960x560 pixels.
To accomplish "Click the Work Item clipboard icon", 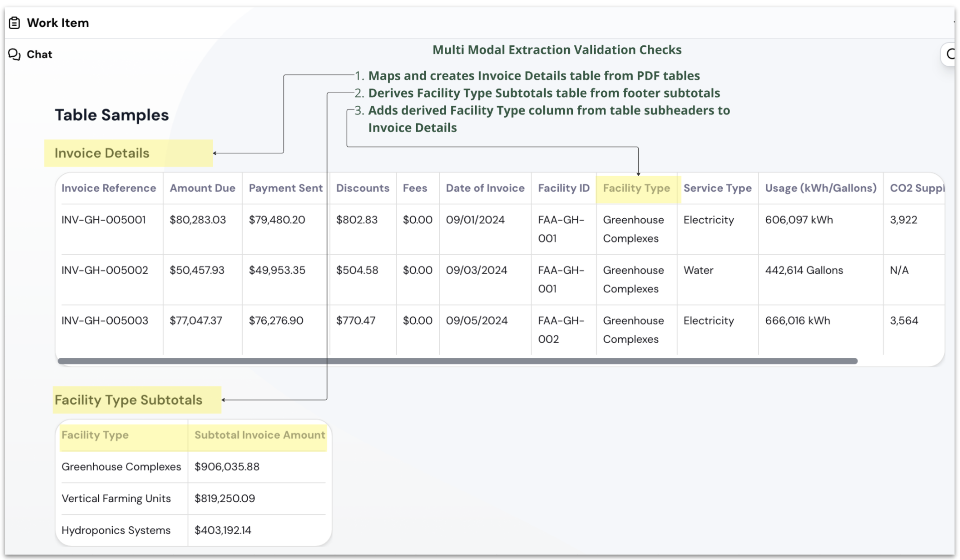I will coord(15,23).
